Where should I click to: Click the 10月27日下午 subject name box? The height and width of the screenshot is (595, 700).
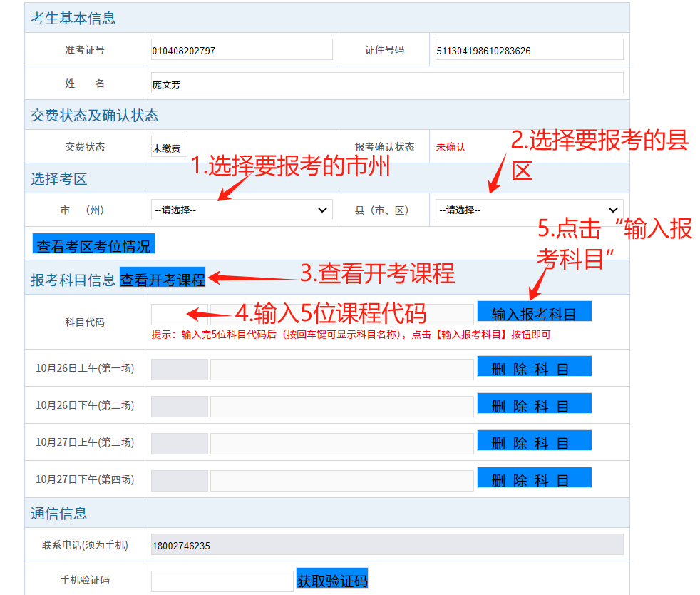(341, 481)
